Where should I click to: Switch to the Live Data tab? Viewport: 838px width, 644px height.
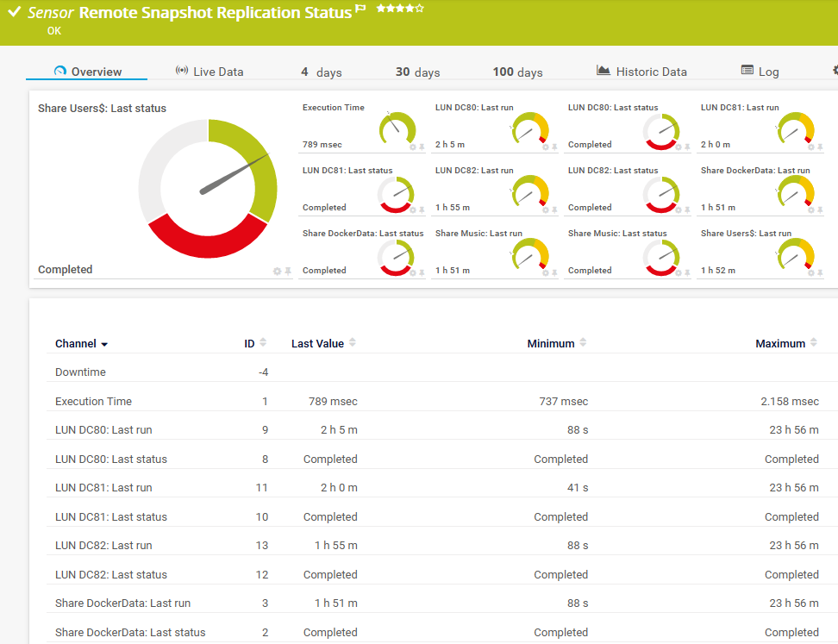pos(209,72)
